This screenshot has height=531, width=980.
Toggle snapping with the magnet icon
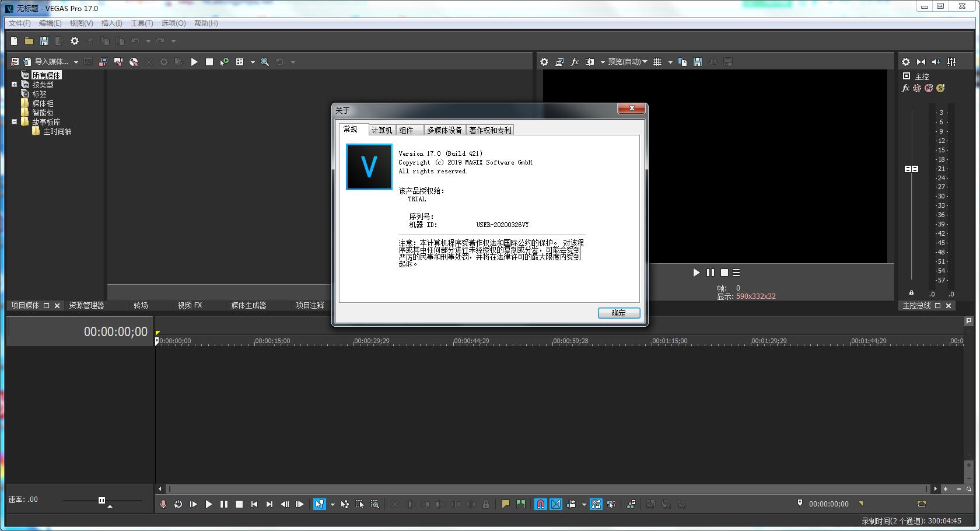pyautogui.click(x=540, y=504)
